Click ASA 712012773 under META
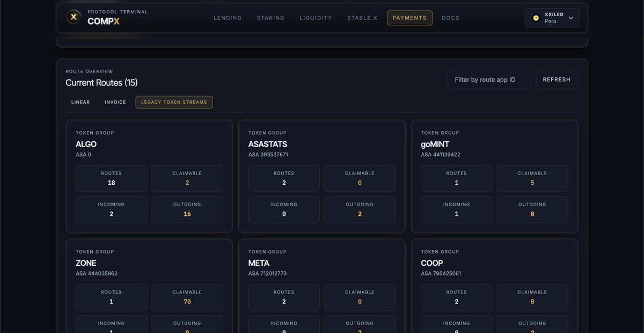This screenshot has width=644, height=333. pyautogui.click(x=268, y=273)
